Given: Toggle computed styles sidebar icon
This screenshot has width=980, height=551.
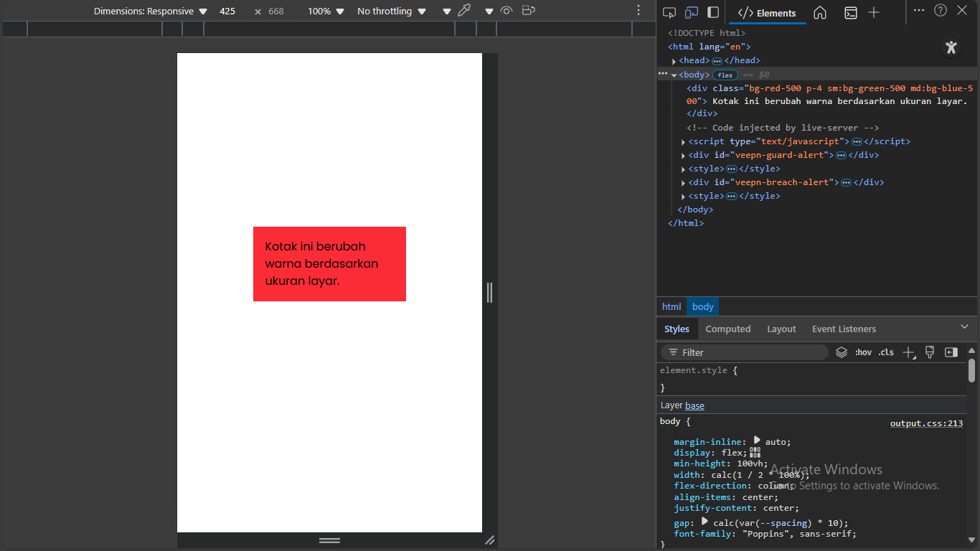Looking at the screenshot, I should click(951, 352).
